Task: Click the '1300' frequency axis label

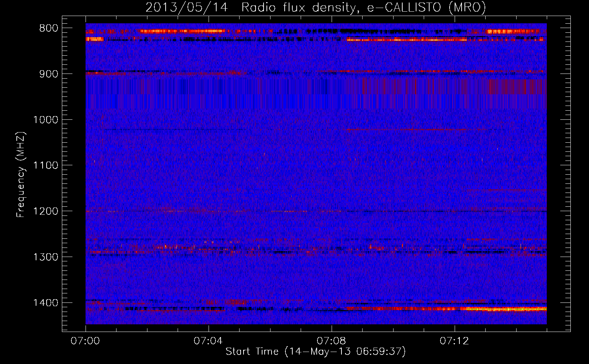Action: pyautogui.click(x=46, y=257)
